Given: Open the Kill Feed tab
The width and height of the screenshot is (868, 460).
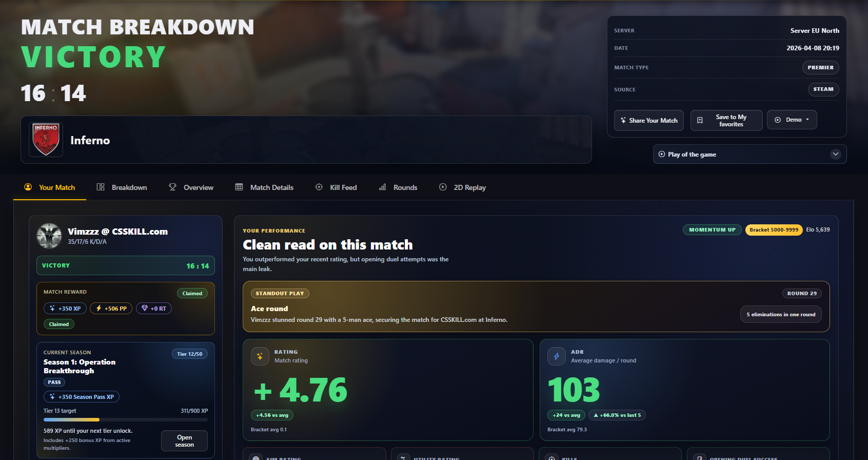Looking at the screenshot, I should [x=336, y=187].
